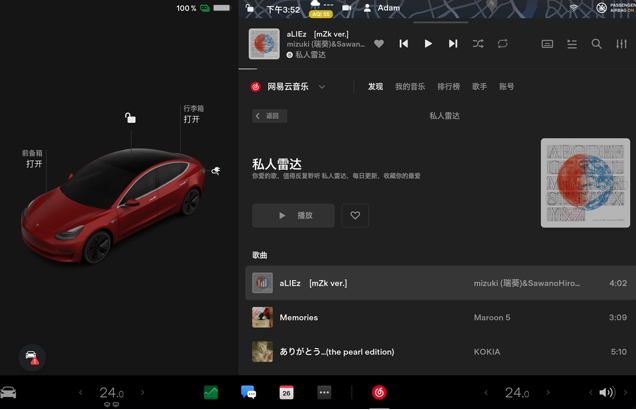Open the large 私人雷达 album cover
This screenshot has width=636, height=410.
585,183
